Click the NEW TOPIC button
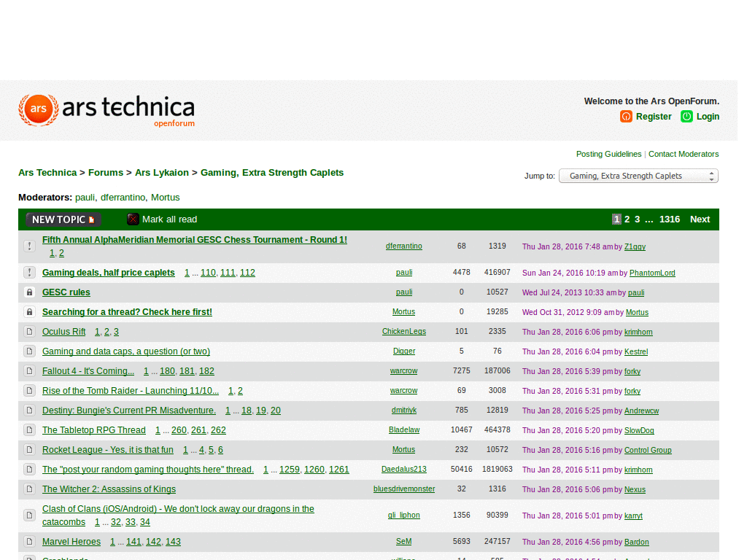This screenshot has width=747, height=560. (62, 219)
